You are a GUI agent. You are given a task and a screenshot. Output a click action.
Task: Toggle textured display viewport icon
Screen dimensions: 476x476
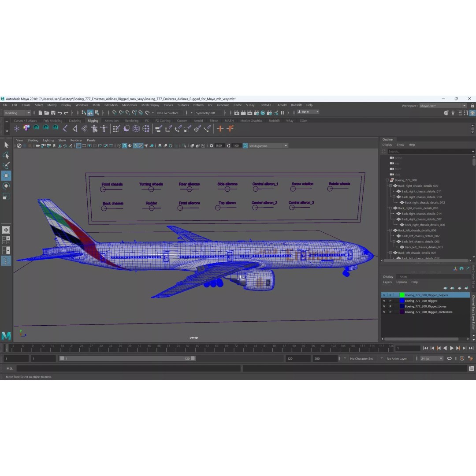click(x=141, y=146)
